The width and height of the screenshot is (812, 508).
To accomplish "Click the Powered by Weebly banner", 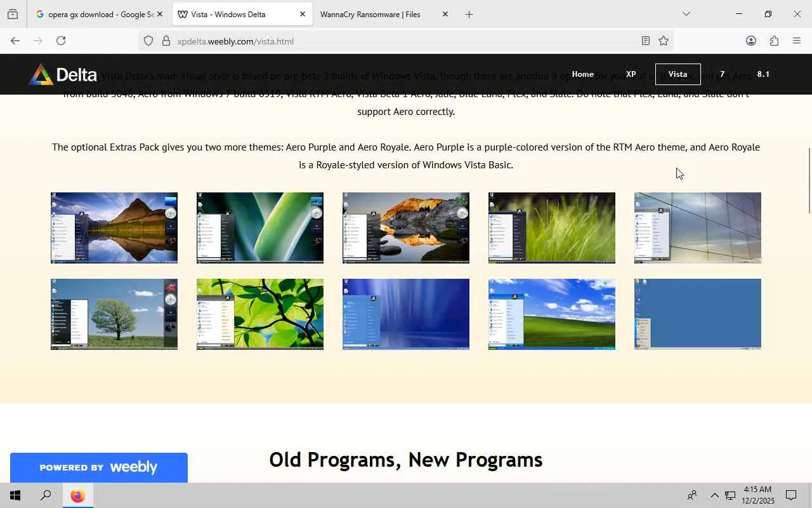I will pyautogui.click(x=99, y=467).
